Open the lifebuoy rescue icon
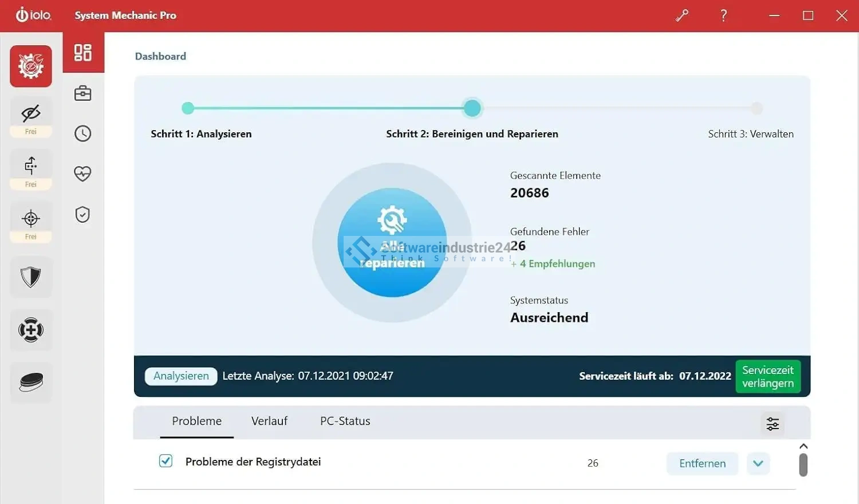 [31, 330]
